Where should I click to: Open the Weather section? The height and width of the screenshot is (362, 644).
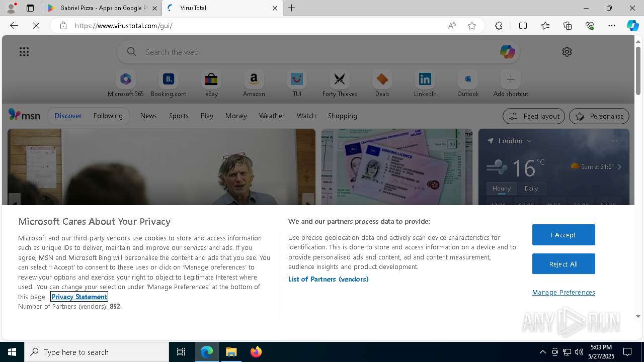click(x=272, y=116)
